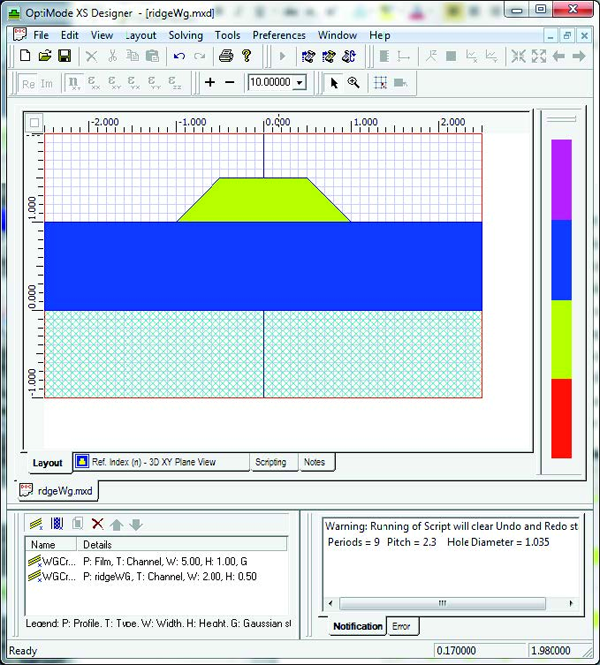Click the blue color bar segment
Image resolution: width=600 pixels, height=665 pixels.
[561, 260]
